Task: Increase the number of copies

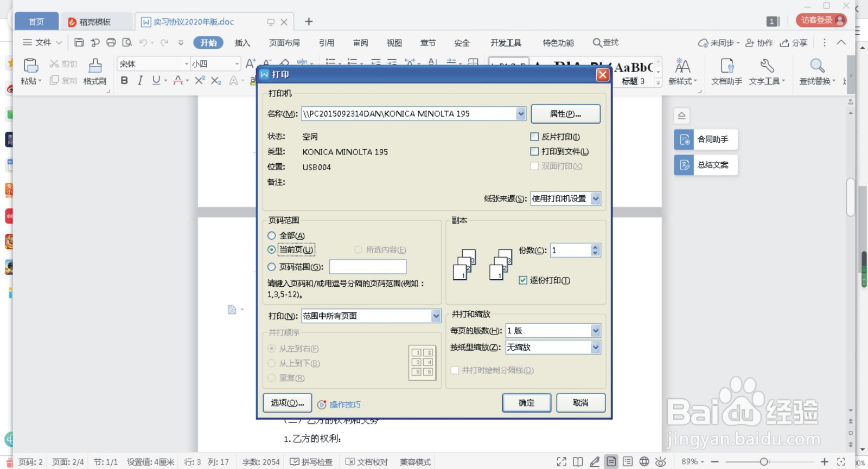Action: 596,247
